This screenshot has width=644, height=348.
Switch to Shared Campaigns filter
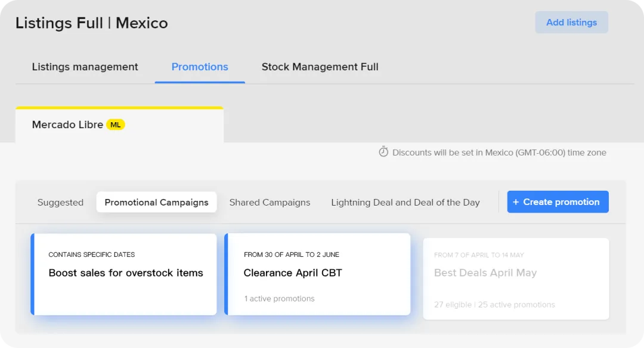(270, 203)
